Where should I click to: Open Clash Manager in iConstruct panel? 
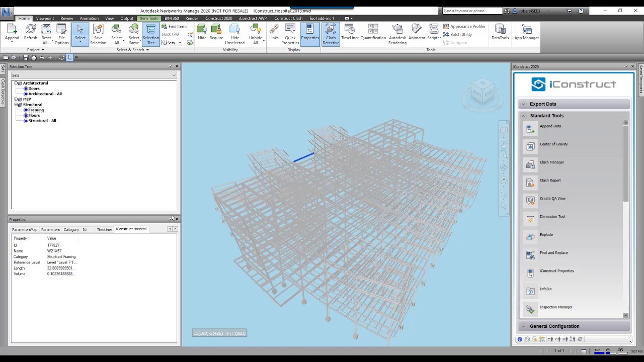click(x=530, y=165)
